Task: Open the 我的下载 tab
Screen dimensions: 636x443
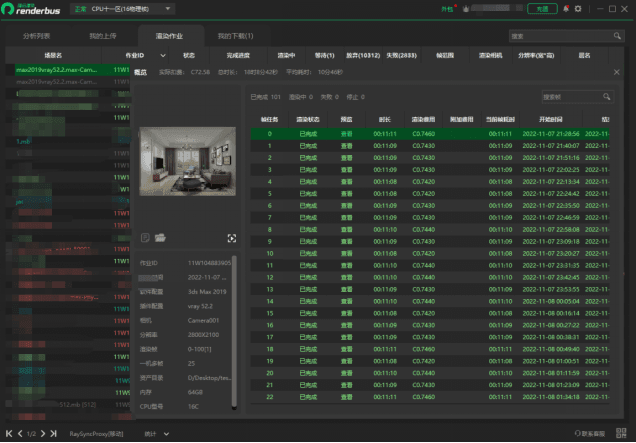Action: coord(235,35)
